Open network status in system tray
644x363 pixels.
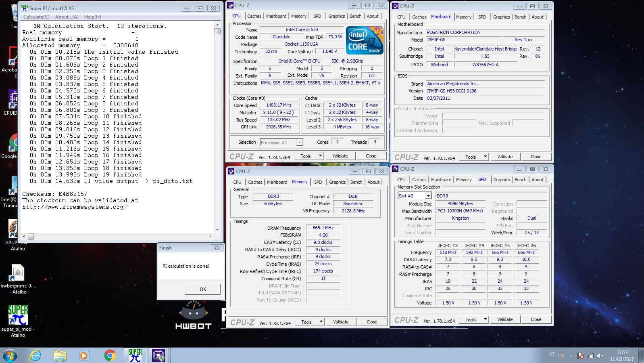pos(590,356)
